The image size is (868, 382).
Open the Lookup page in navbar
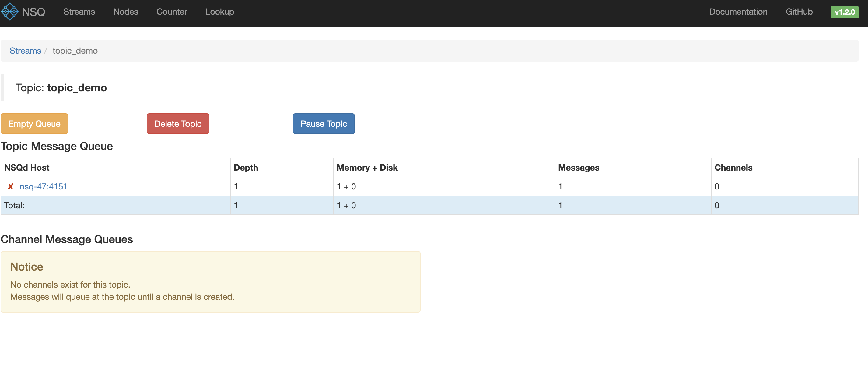tap(219, 12)
